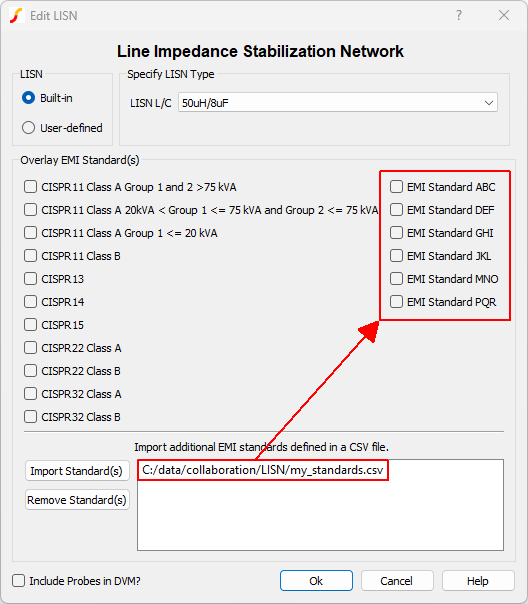Image resolution: width=528 pixels, height=604 pixels.
Task: Confirm with the Ok button
Action: (316, 581)
